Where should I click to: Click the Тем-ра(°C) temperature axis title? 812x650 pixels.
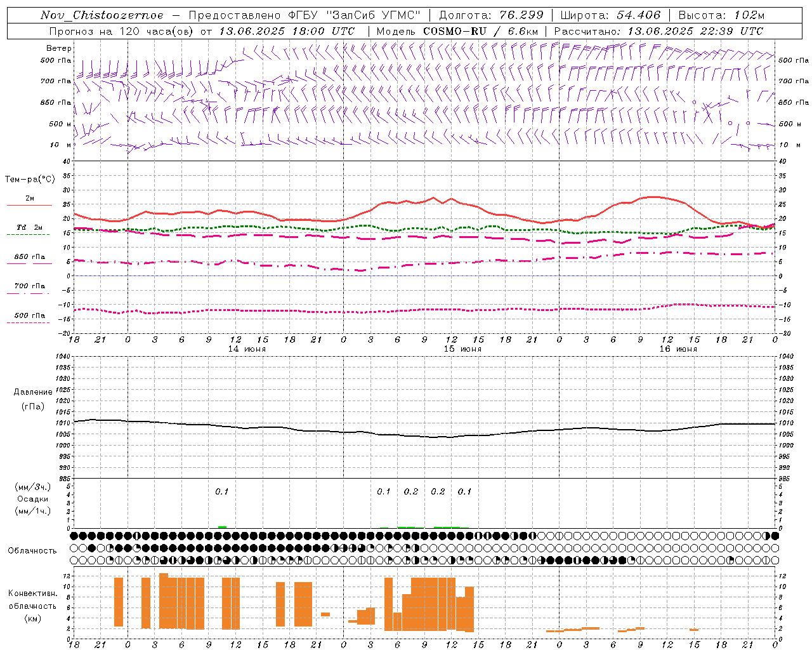30,180
